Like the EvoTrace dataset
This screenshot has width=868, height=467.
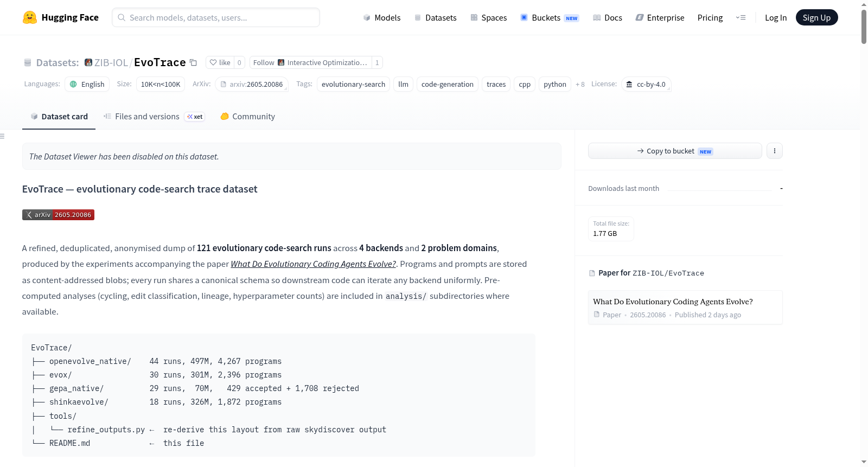pyautogui.click(x=220, y=62)
